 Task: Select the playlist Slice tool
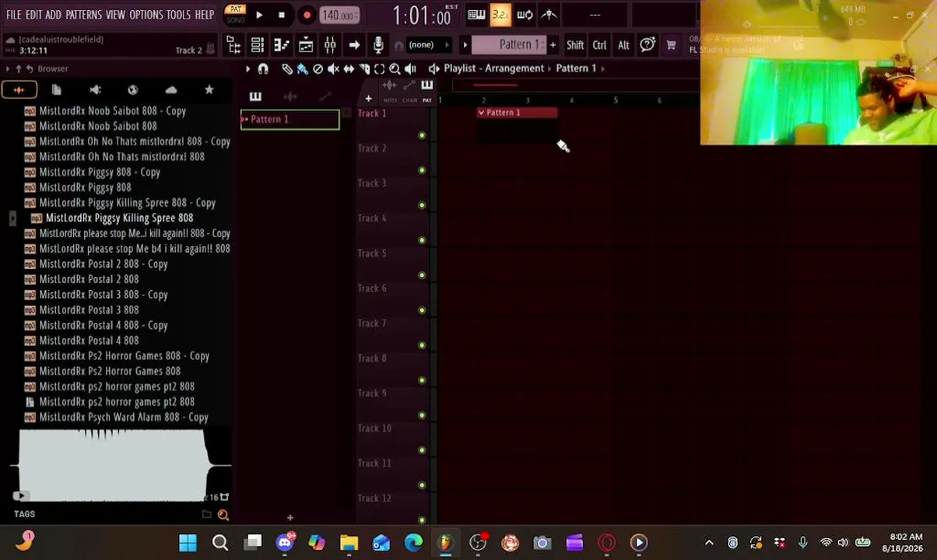coord(363,69)
